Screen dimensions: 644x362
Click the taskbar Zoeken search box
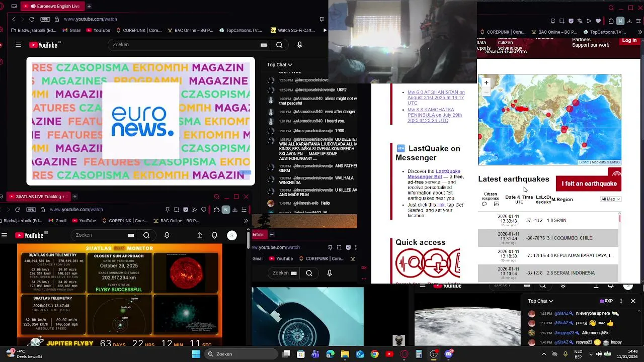click(x=242, y=354)
